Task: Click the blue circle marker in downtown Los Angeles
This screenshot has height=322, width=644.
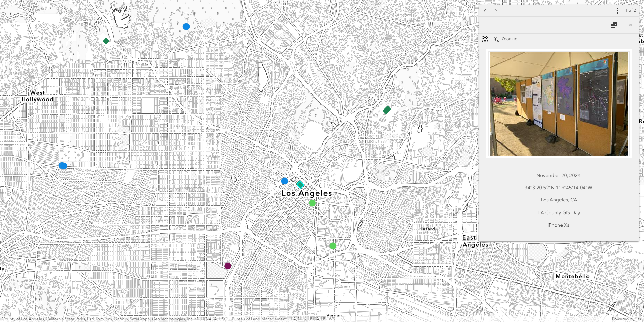Action: tap(285, 180)
